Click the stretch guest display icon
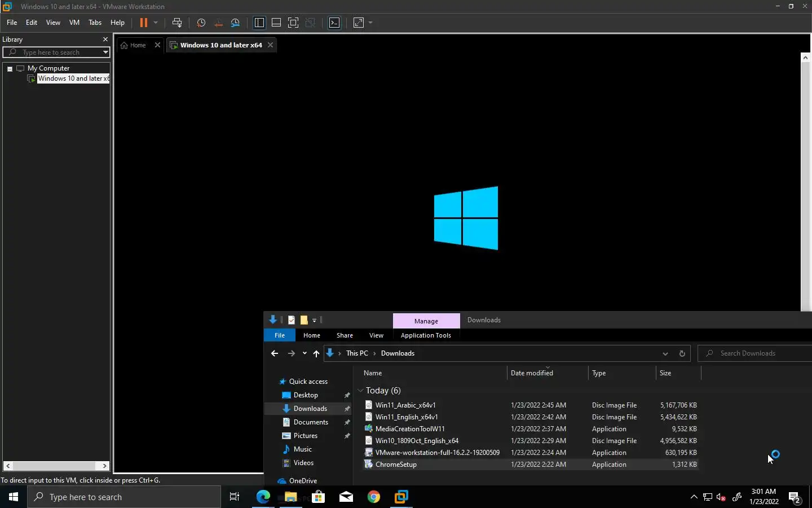 pyautogui.click(x=359, y=23)
